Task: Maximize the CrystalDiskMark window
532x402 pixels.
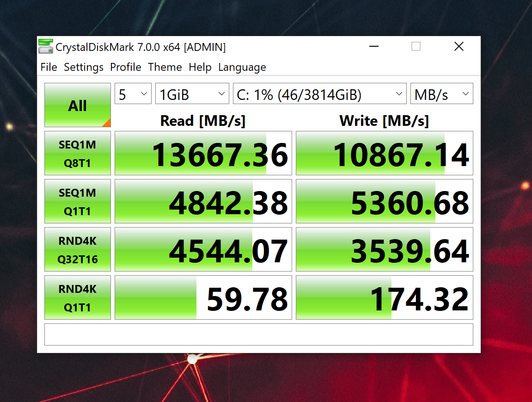Action: [x=416, y=46]
